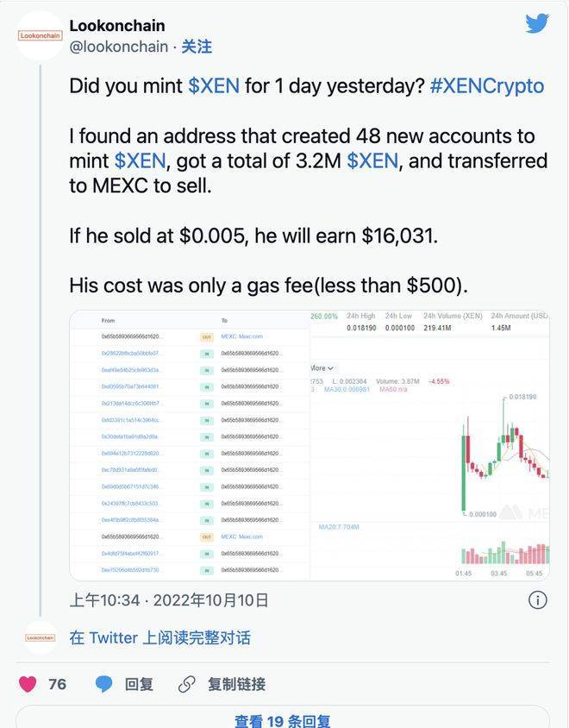The image size is (569, 728).
Task: Click the first $XEN cashtag
Action: tap(214, 86)
